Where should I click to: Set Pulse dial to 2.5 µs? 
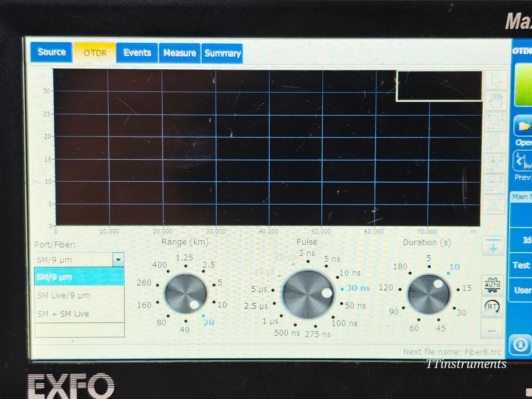pyautogui.click(x=256, y=306)
